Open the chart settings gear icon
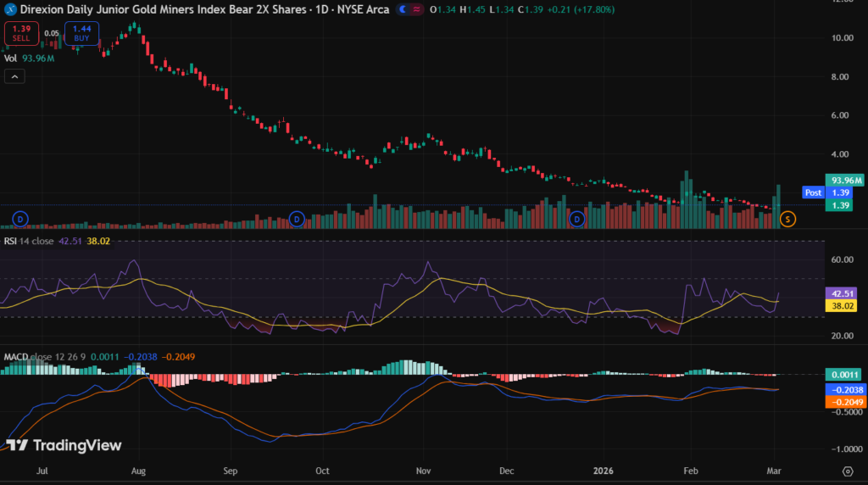 pyautogui.click(x=847, y=471)
